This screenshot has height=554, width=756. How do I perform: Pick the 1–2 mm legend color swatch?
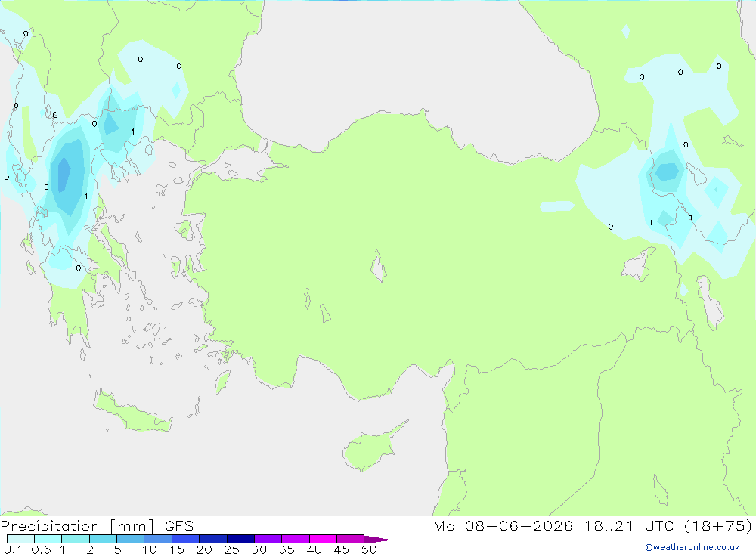coord(76,539)
